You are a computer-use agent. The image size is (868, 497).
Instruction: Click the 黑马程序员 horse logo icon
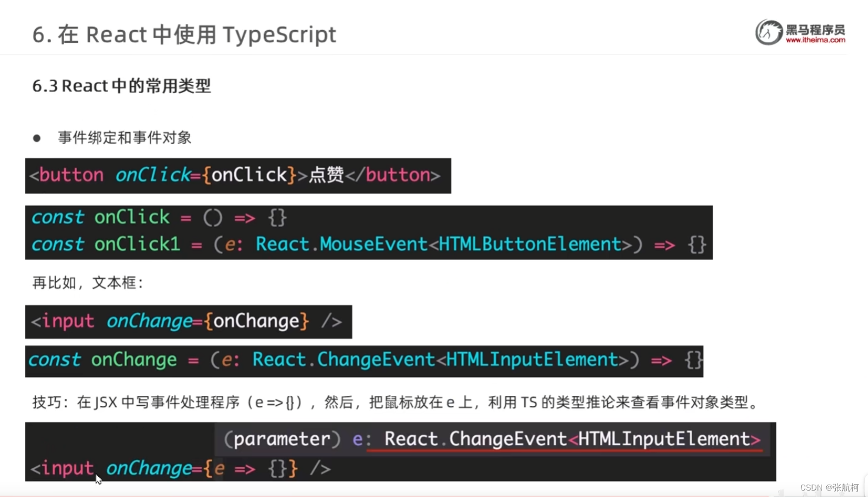[769, 32]
